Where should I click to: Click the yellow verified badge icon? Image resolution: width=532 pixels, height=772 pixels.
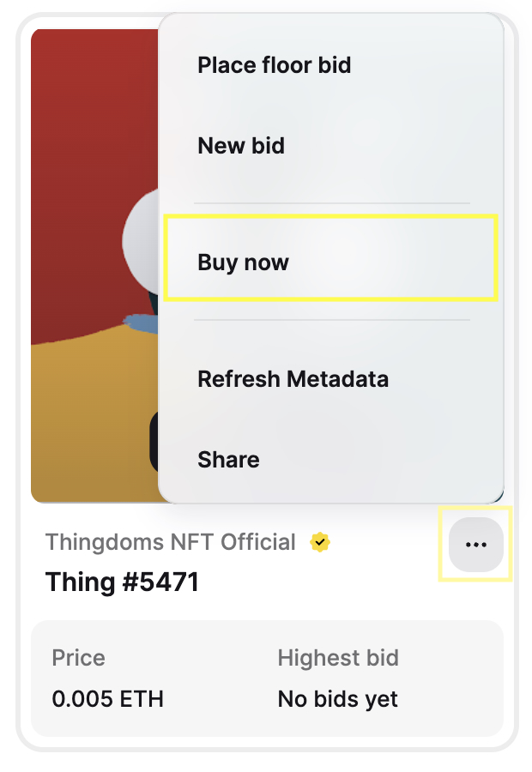pos(320,542)
